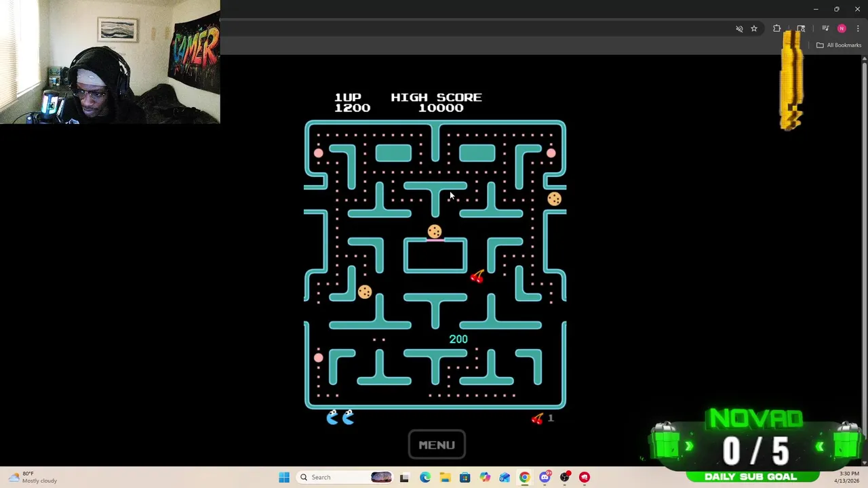Viewport: 868px width, 488px height.
Task: Open Discord from the taskbar
Action: (545, 477)
